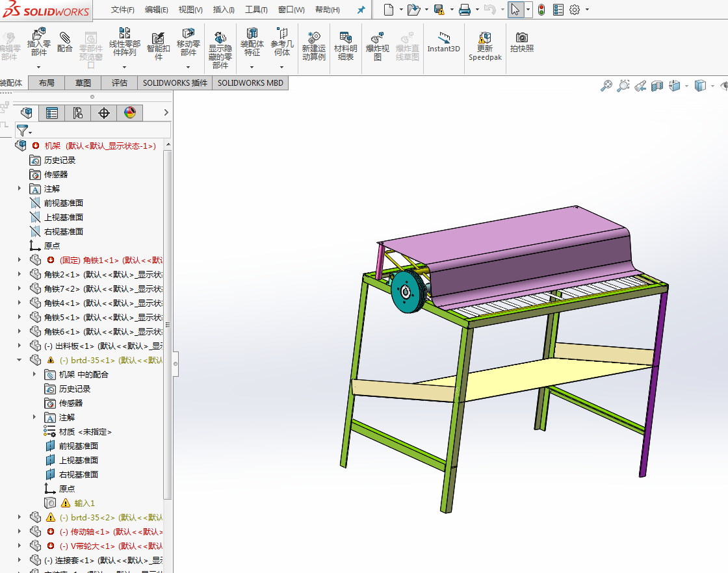Open the DimXpertManager crosshair tab
The width and height of the screenshot is (728, 573).
tap(103, 113)
